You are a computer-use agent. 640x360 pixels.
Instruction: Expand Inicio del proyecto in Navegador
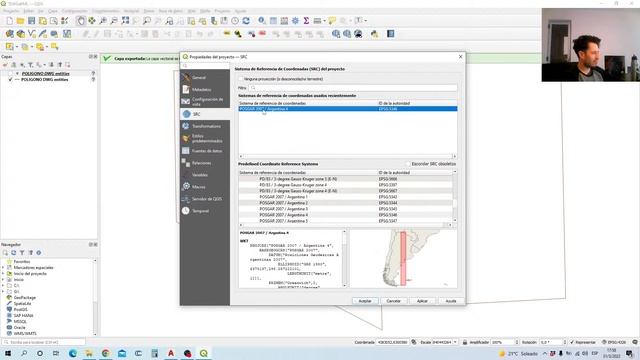pos(3,274)
